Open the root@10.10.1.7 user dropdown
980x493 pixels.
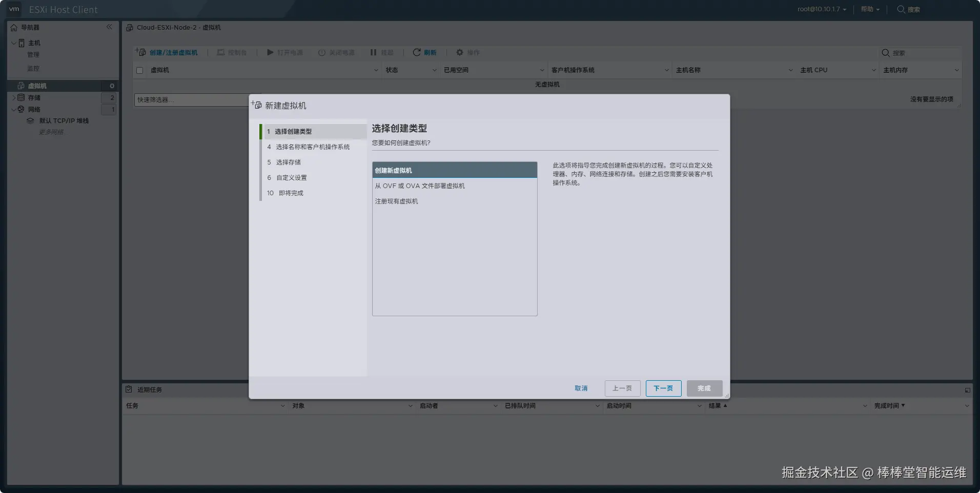[822, 9]
